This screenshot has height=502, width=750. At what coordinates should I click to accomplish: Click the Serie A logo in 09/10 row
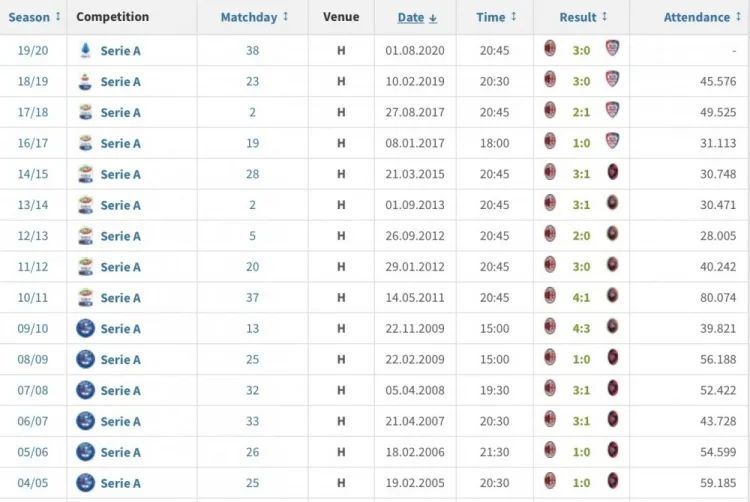click(x=86, y=328)
